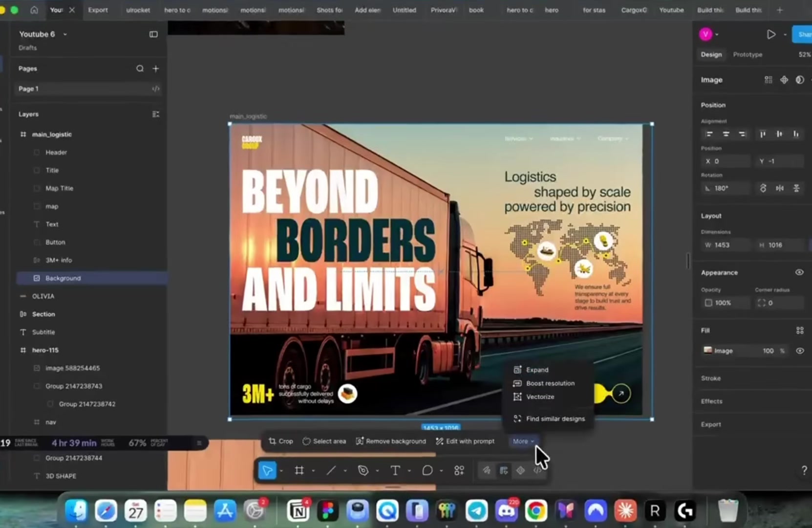Viewport: 812px width, 528px height.
Task: Select the Line shape tool
Action: pyautogui.click(x=331, y=470)
